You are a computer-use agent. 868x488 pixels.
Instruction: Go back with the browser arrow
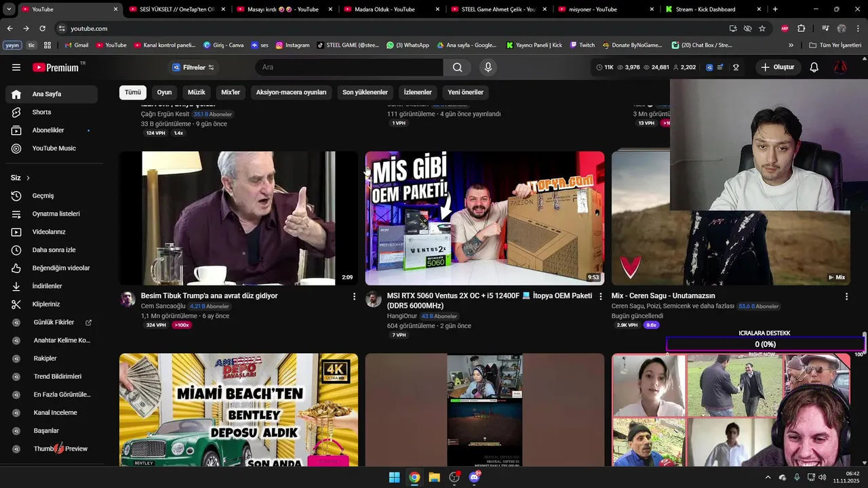(9, 28)
